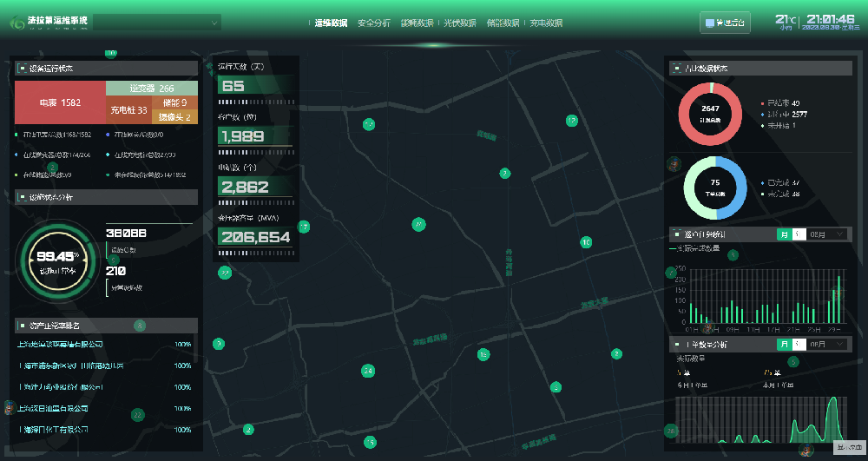Click the weather temperature indicator showing 21°C

click(x=786, y=21)
